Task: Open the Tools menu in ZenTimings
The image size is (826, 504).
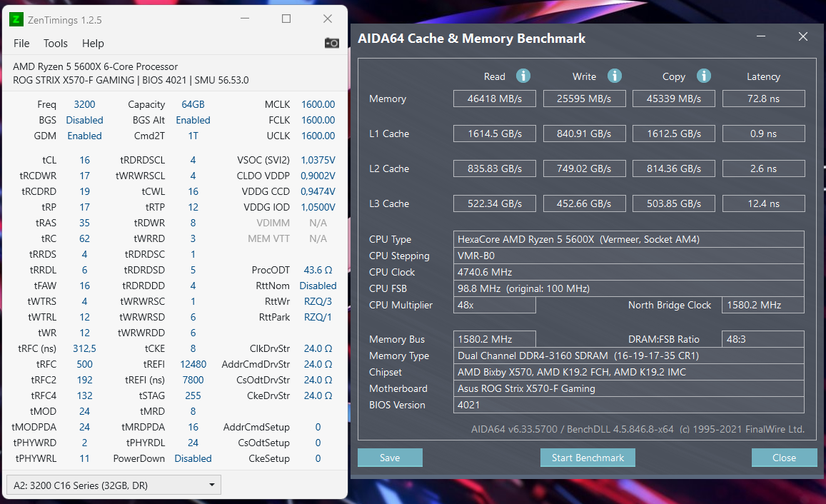Action: coord(55,43)
